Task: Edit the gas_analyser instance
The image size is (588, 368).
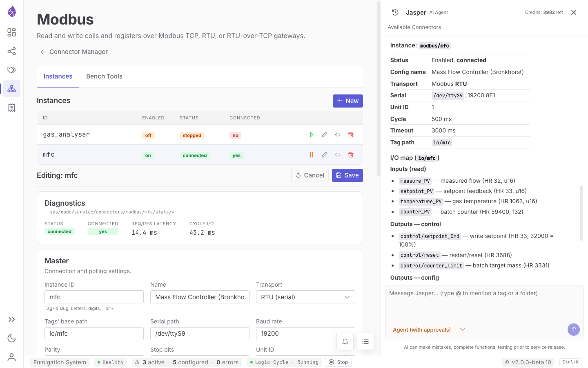Action: click(325, 135)
